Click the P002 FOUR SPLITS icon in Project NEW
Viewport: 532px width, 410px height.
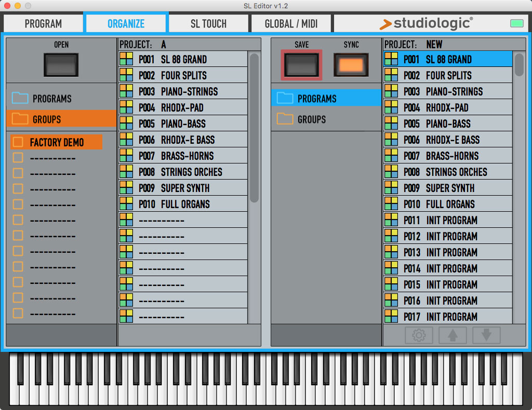coord(391,75)
